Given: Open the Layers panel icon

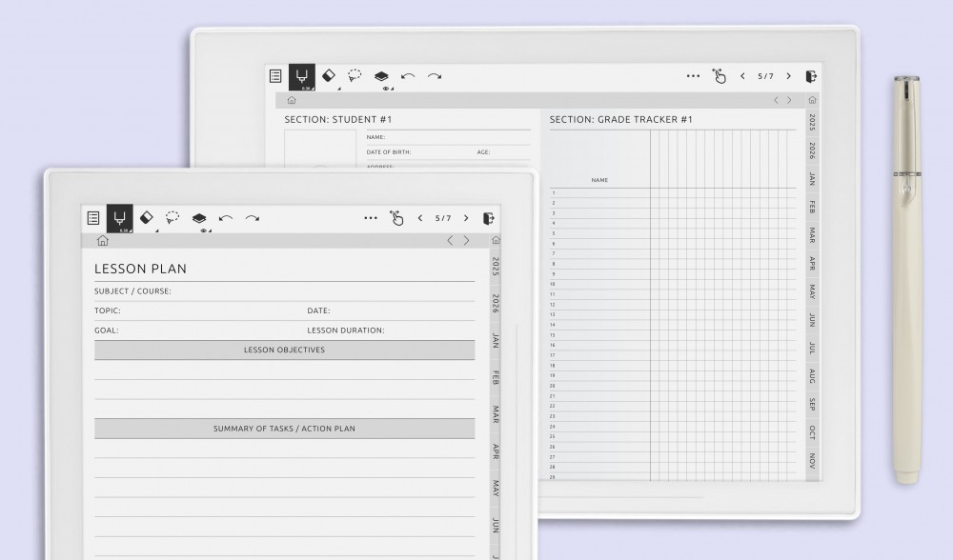Looking at the screenshot, I should click(200, 217).
